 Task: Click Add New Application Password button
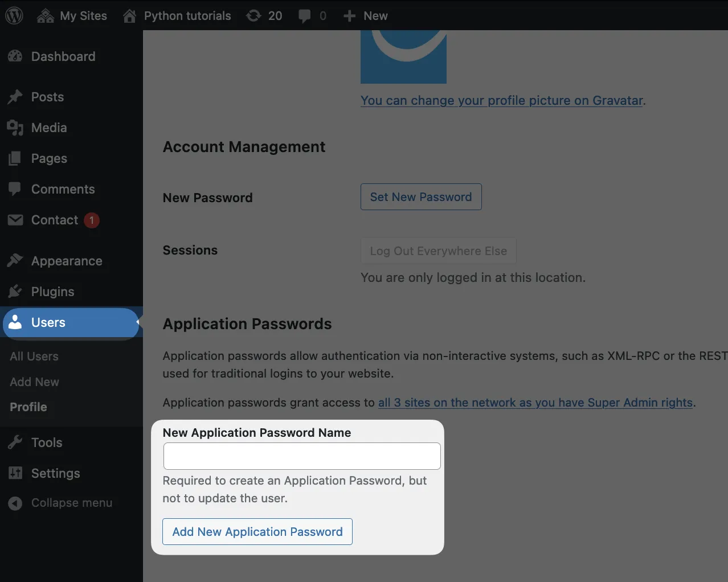(x=257, y=531)
